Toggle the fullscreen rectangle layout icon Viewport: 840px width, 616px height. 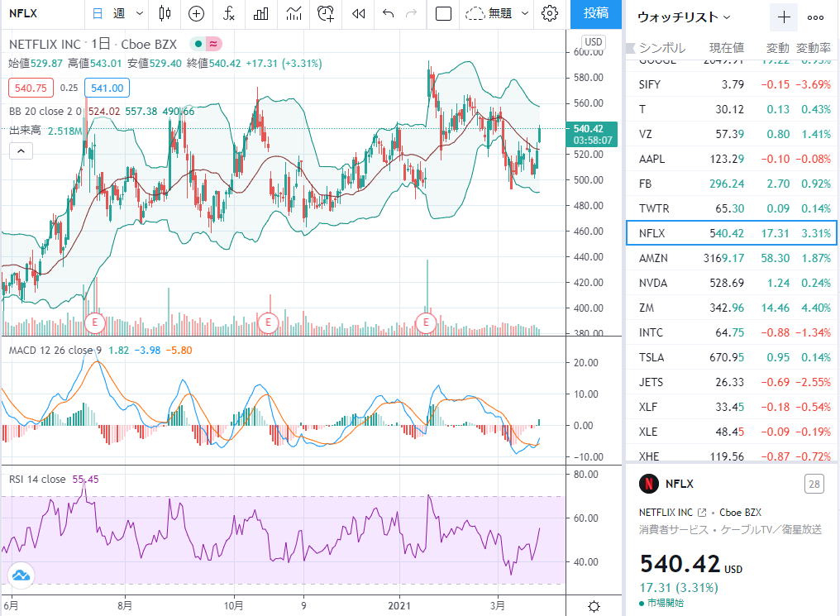click(x=444, y=13)
